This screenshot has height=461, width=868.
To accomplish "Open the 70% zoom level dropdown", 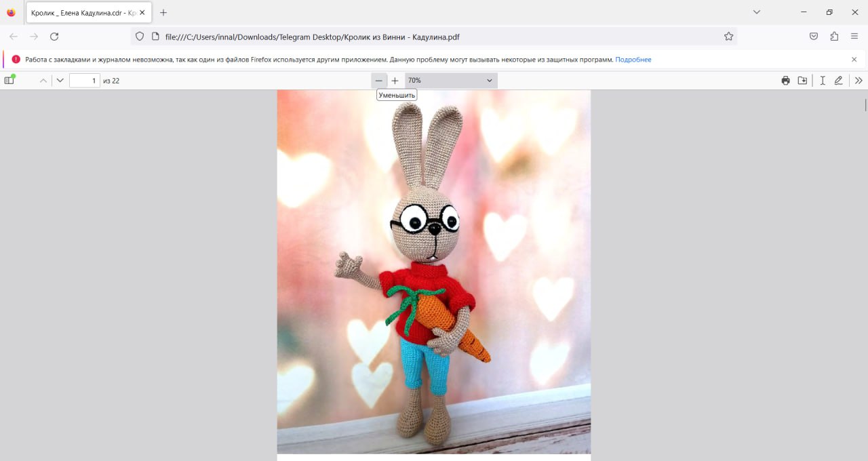I will click(x=451, y=81).
